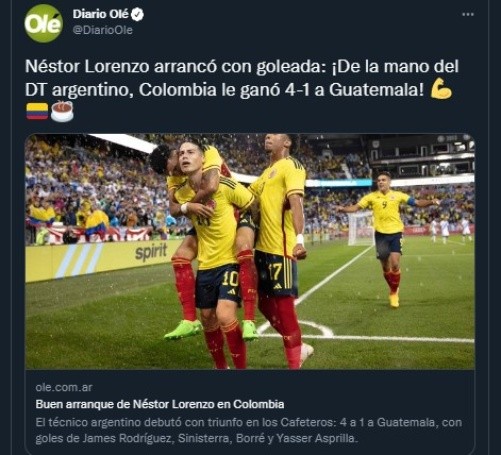Visit the @DiarioOle handle
The width and height of the screenshot is (501, 455).
coord(103,30)
